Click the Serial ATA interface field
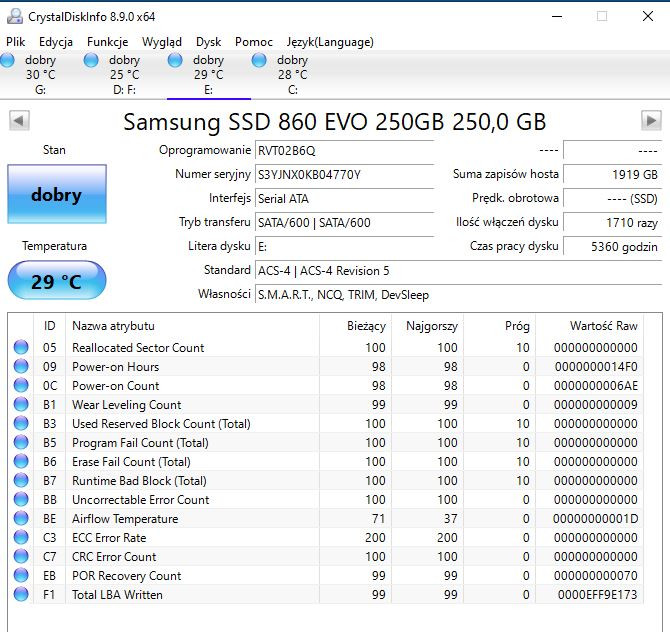670x632 pixels. pyautogui.click(x=344, y=199)
